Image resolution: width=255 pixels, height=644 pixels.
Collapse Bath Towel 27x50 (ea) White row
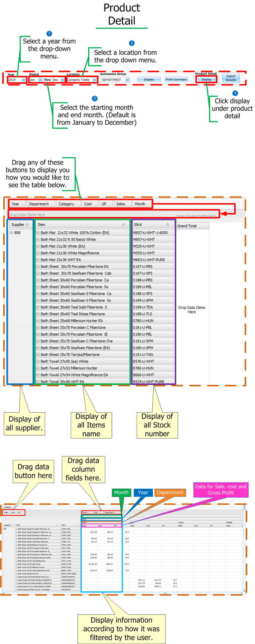tap(38, 361)
